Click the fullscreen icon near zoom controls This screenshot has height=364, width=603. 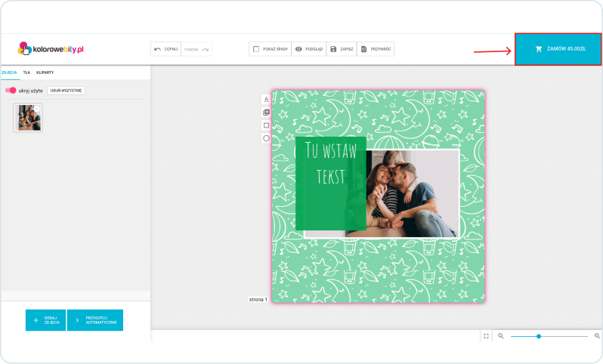click(486, 336)
